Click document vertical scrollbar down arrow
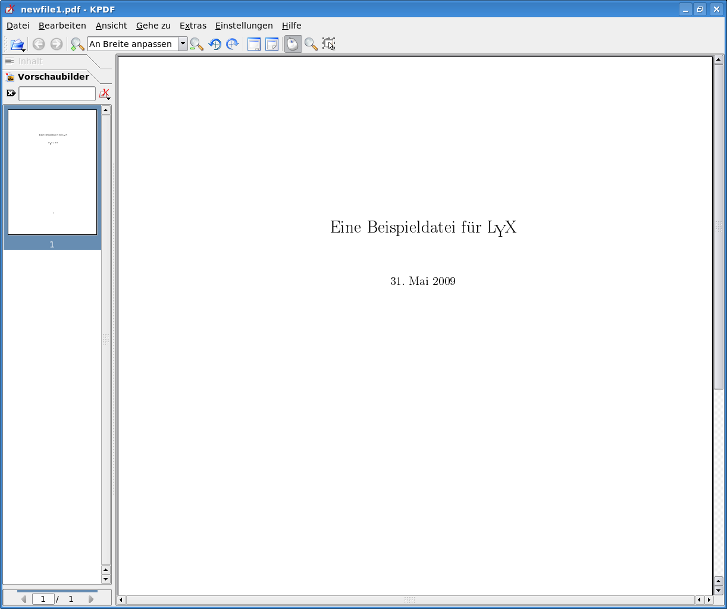The height and width of the screenshot is (609, 727). point(719,590)
